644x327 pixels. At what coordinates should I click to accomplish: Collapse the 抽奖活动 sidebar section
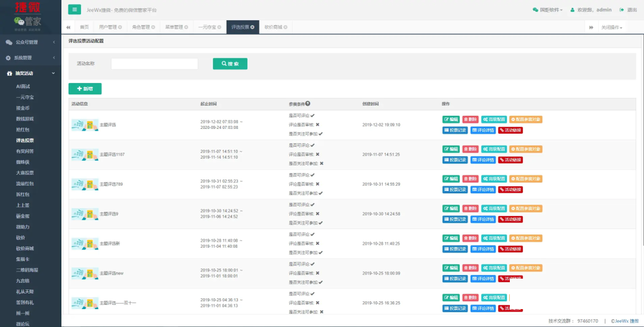(x=30, y=73)
